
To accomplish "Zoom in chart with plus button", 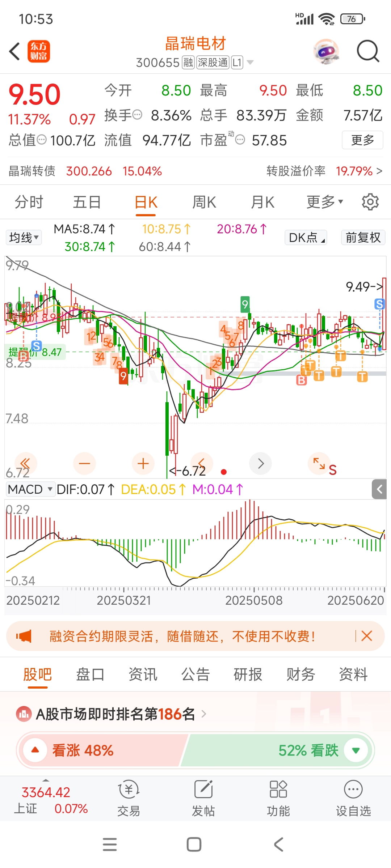I will (143, 464).
